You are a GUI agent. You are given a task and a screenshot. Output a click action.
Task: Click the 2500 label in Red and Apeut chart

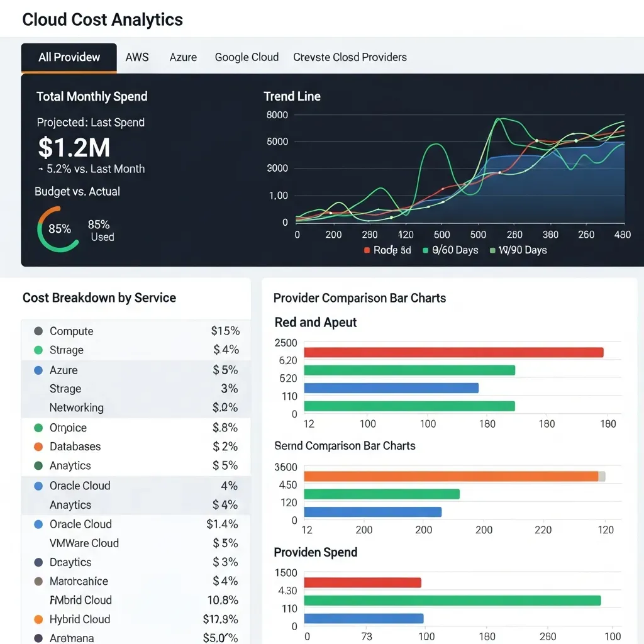(x=286, y=343)
